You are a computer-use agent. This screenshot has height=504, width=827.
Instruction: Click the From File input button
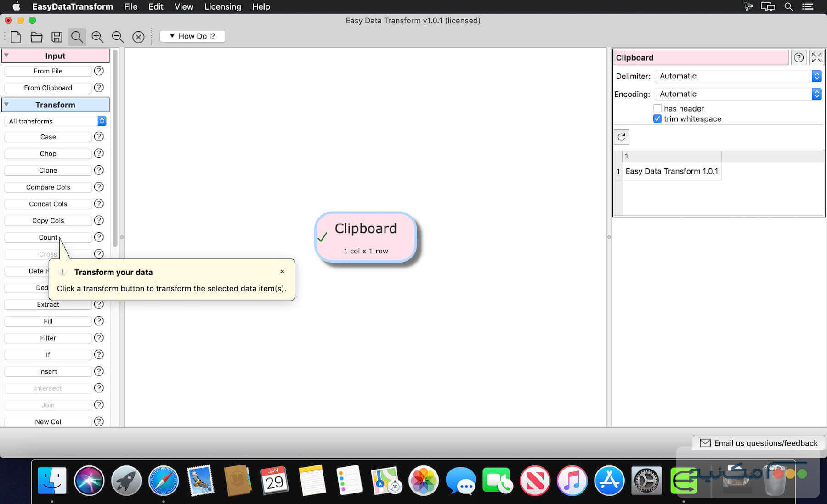point(48,71)
